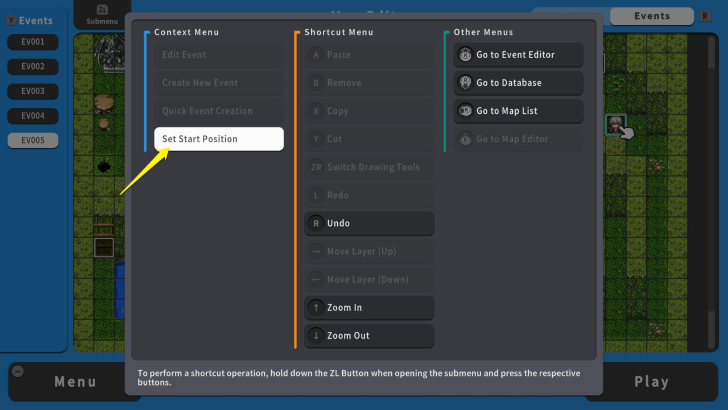Choose Create New Event entry
Image resolution: width=728 pixels, height=410 pixels.
coord(219,83)
